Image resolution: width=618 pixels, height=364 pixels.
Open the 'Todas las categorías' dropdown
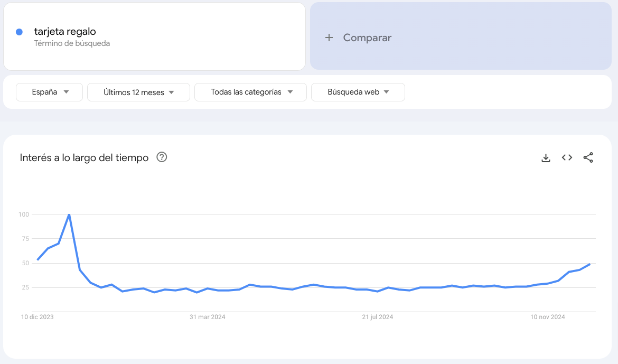click(250, 92)
